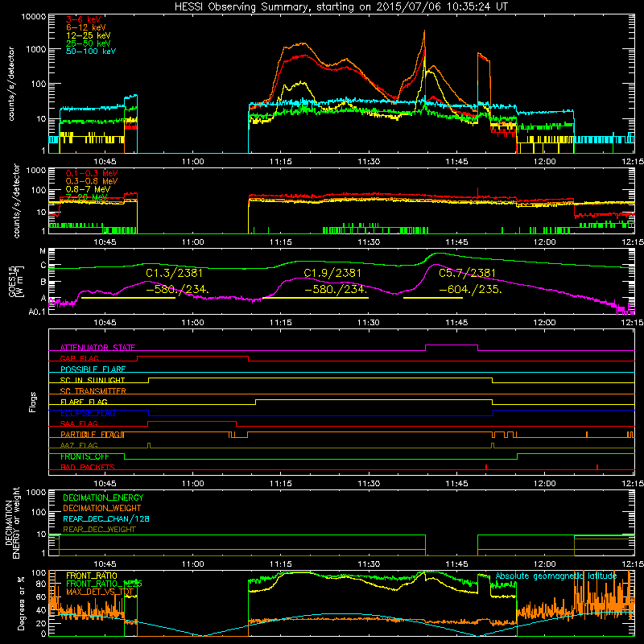Click the yellow FRONT_RATIO legend label
The height and width of the screenshot is (644, 644).
(92, 576)
